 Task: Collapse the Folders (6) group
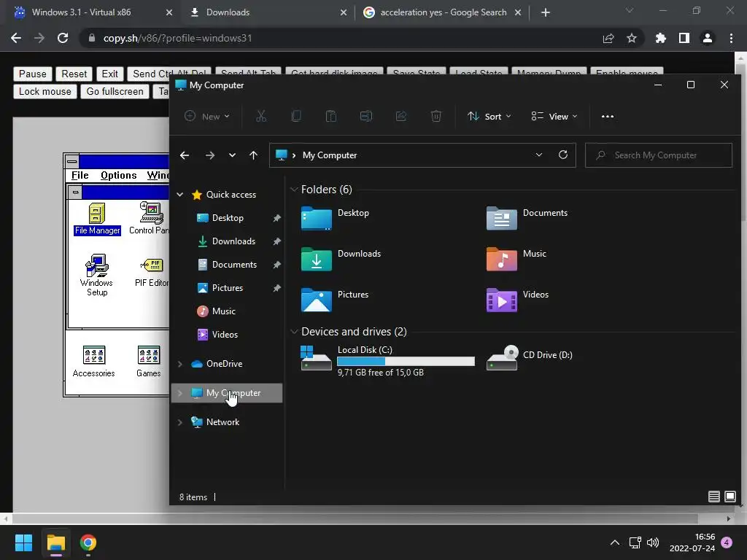[x=294, y=190]
